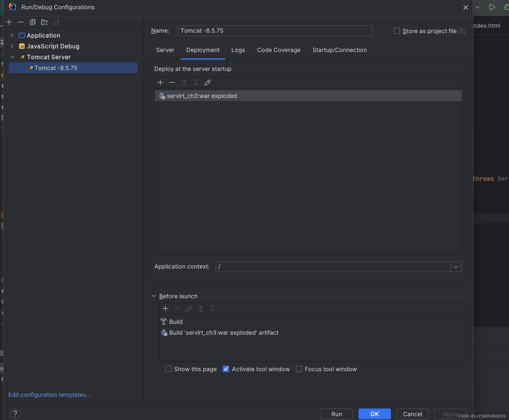Screen dimensions: 509x420
Task: Edit the selected deployment artifact
Action: [207, 83]
